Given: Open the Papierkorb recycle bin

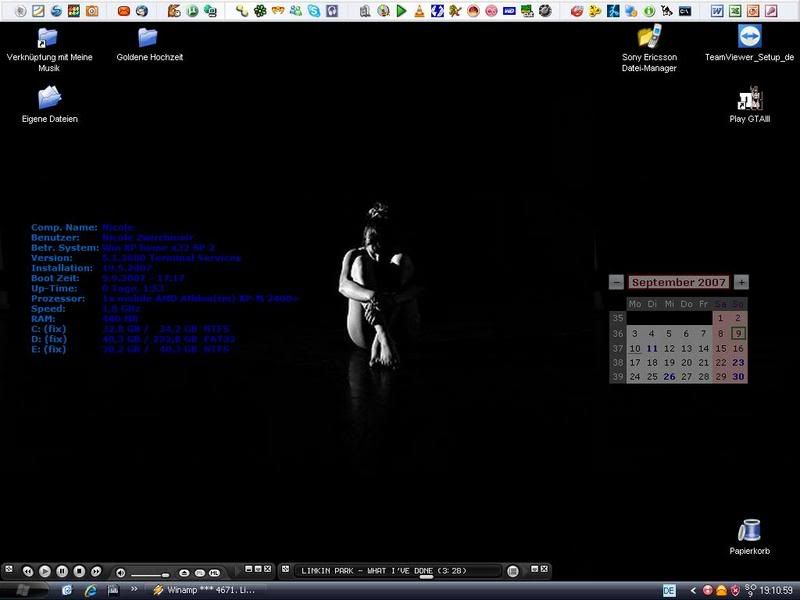Looking at the screenshot, I should 749,530.
